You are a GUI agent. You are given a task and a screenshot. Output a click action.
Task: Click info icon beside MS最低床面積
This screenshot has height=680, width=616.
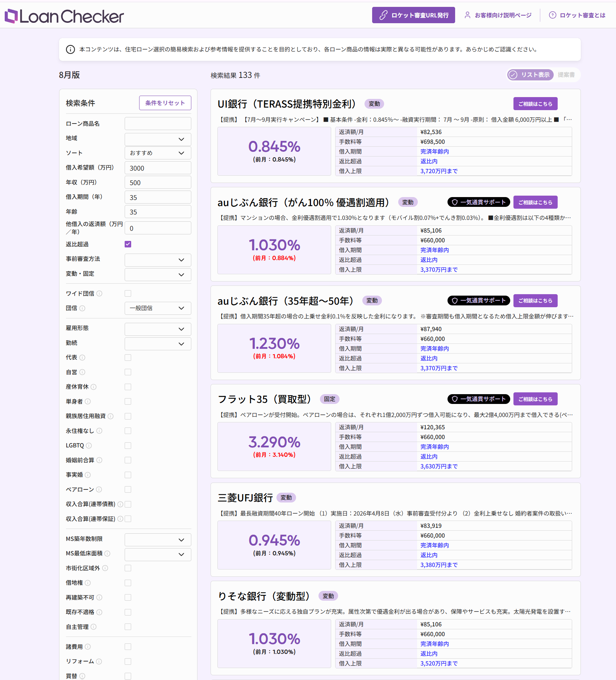tap(107, 554)
